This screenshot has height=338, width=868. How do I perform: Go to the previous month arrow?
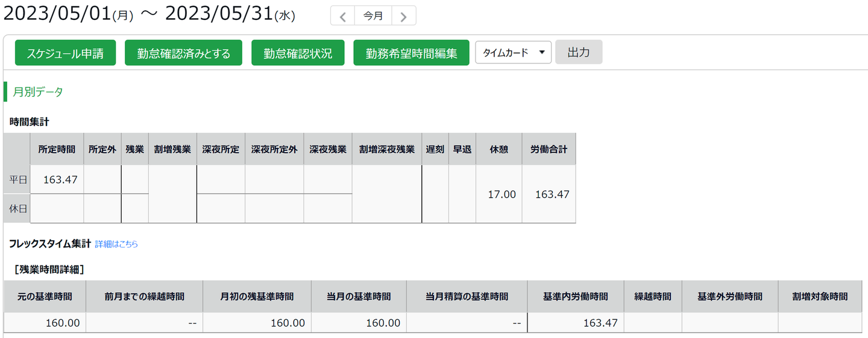(x=342, y=16)
